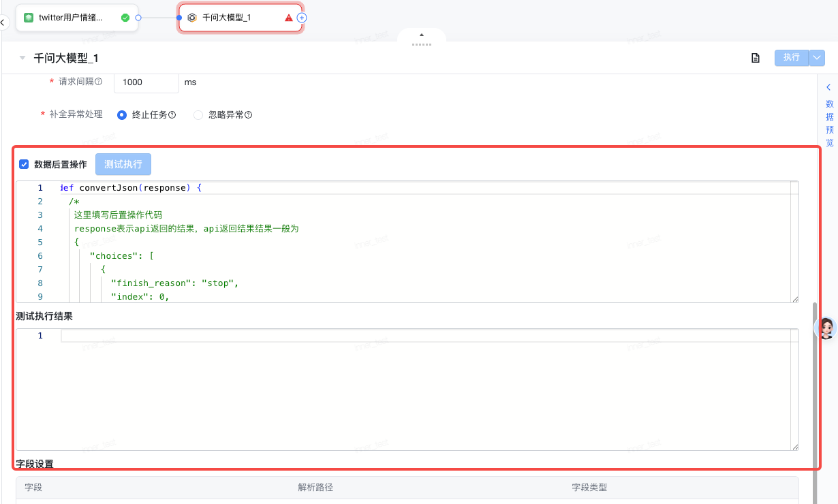Open the dropdown arrow beside 执行 button
Viewport: 838px width, 504px height.
click(x=817, y=58)
